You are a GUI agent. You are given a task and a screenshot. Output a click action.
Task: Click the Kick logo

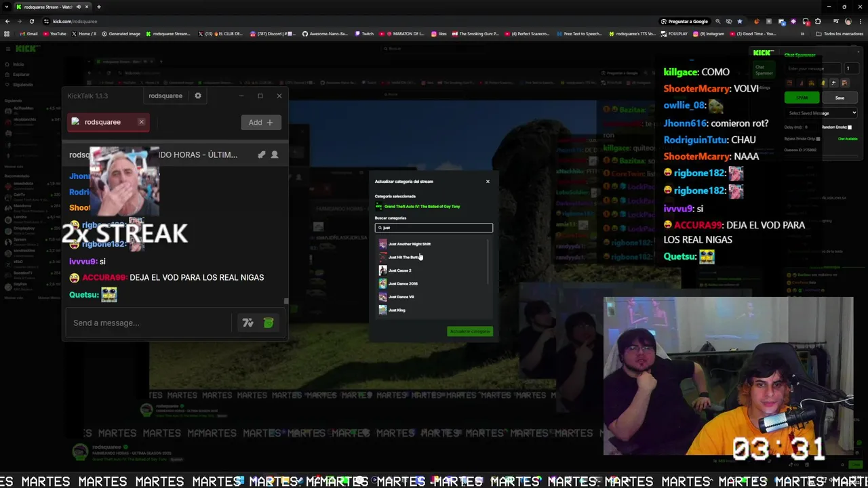27,49
